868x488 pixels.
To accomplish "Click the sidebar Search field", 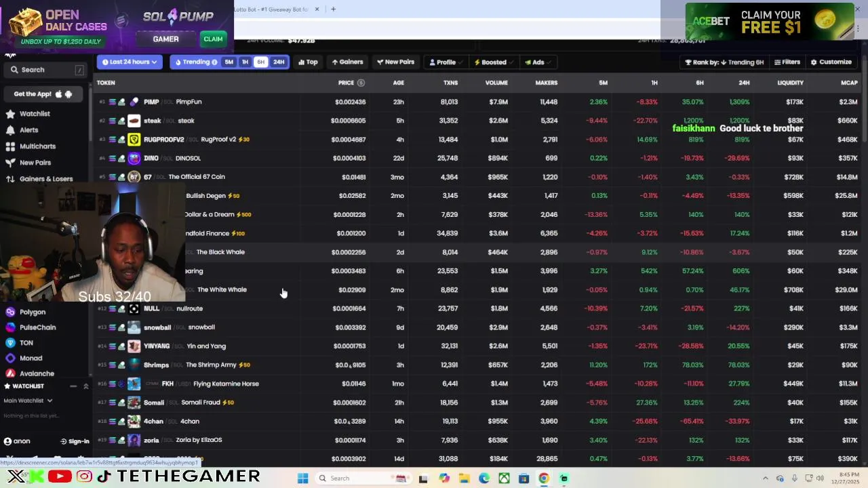I will (x=46, y=70).
